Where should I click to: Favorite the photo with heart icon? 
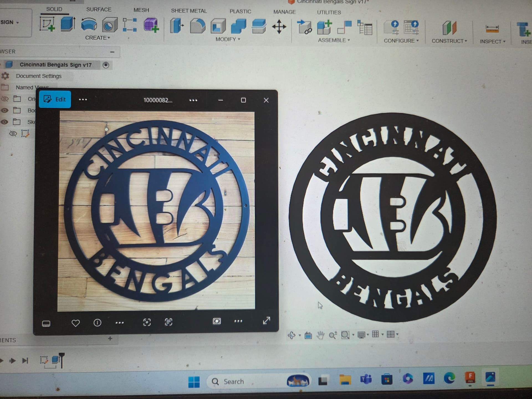(76, 323)
